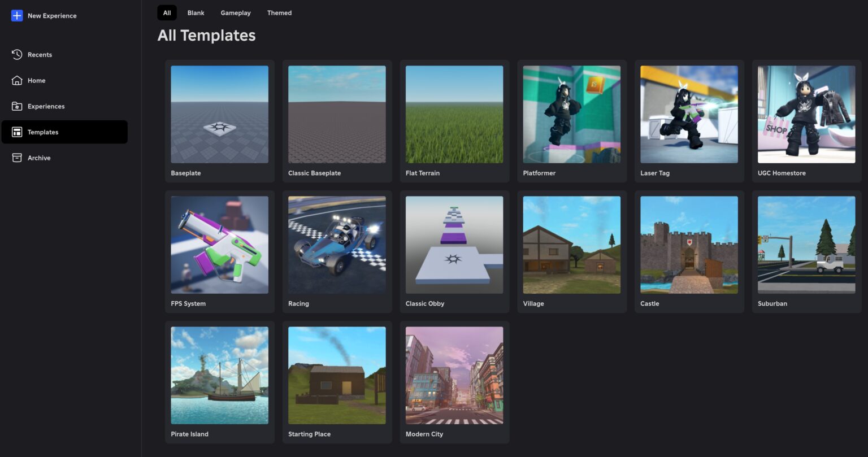The width and height of the screenshot is (868, 457).
Task: Open the Recents section via clock icon
Action: (x=17, y=54)
